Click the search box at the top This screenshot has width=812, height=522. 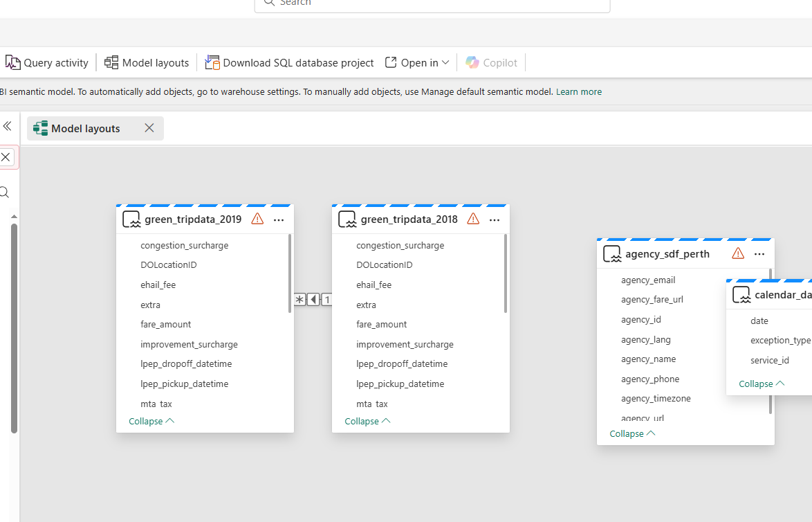coord(432,4)
